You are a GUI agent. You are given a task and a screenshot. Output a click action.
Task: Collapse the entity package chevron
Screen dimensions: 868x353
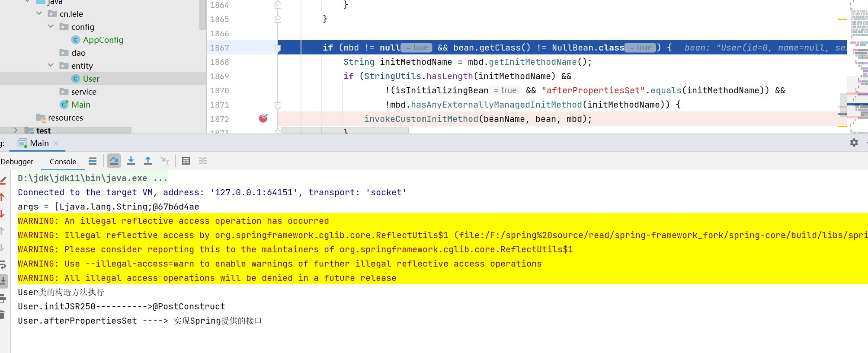51,65
